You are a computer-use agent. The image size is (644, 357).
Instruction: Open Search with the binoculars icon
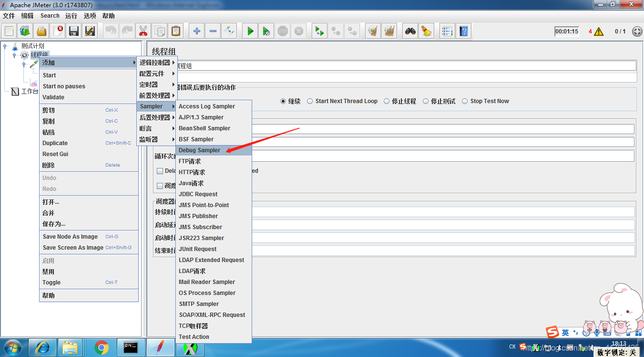410,31
